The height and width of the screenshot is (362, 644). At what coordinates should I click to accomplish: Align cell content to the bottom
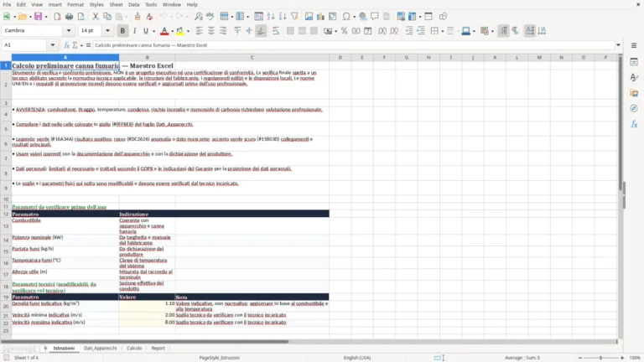pyautogui.click(x=261, y=31)
